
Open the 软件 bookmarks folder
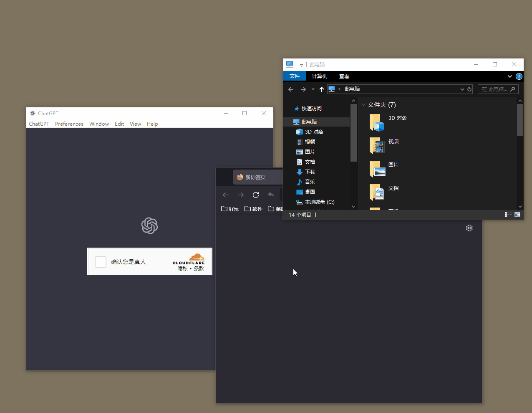pos(254,209)
